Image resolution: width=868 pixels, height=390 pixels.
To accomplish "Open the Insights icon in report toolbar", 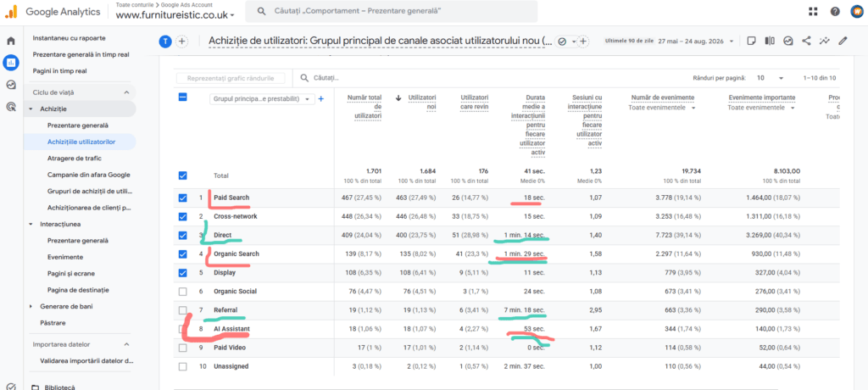I will 788,41.
